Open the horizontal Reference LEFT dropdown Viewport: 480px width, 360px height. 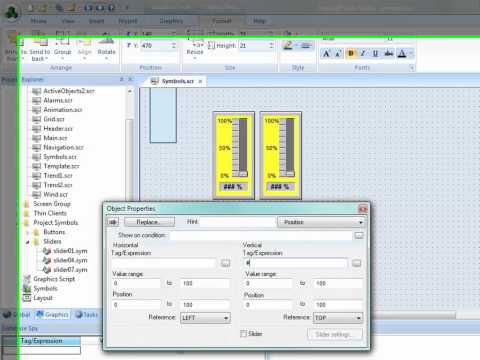tap(205, 318)
